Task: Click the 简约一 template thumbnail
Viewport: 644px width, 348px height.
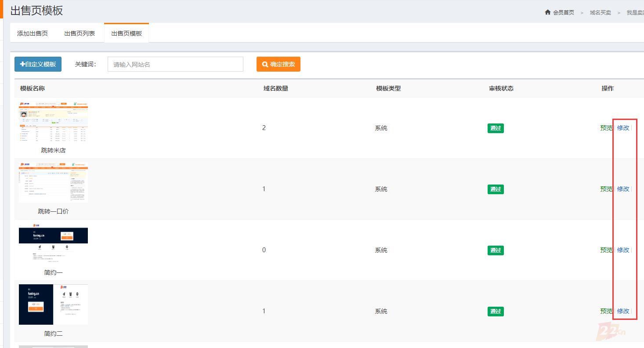Action: pyautogui.click(x=53, y=244)
